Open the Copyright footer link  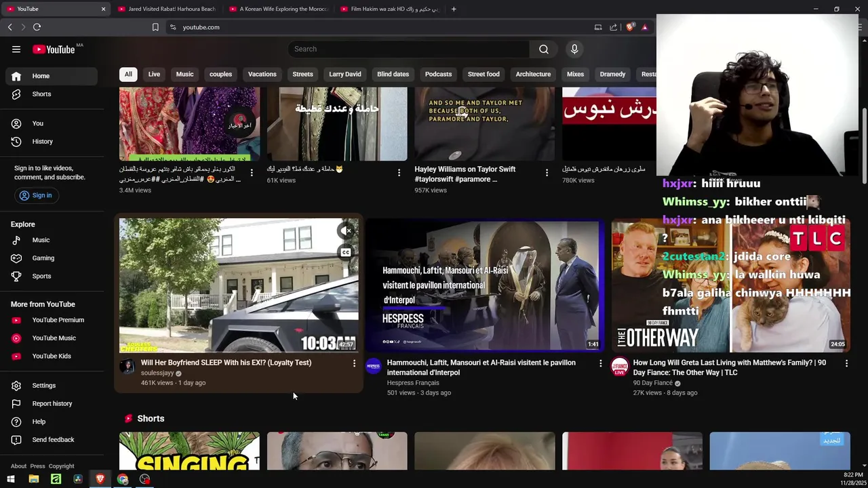click(61, 466)
